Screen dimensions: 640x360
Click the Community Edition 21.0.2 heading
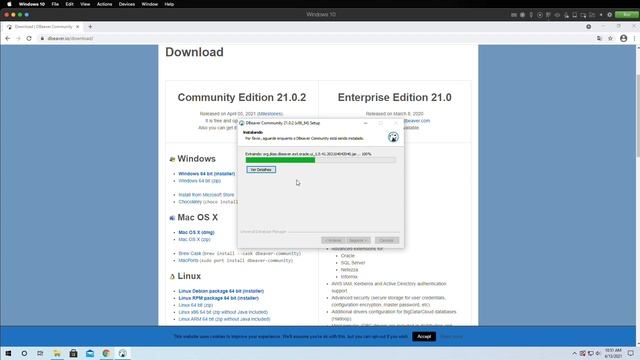[x=242, y=98]
